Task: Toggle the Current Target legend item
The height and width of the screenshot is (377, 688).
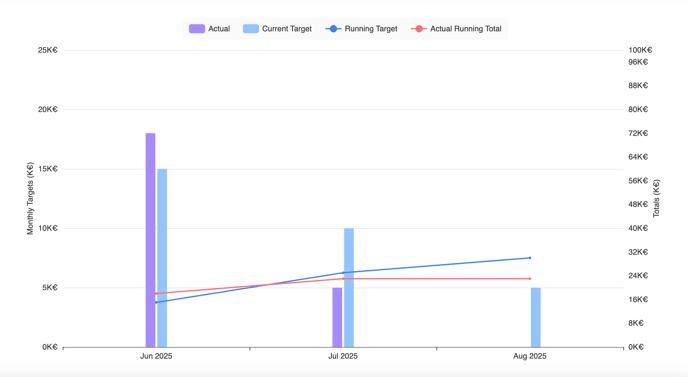Action: point(277,29)
